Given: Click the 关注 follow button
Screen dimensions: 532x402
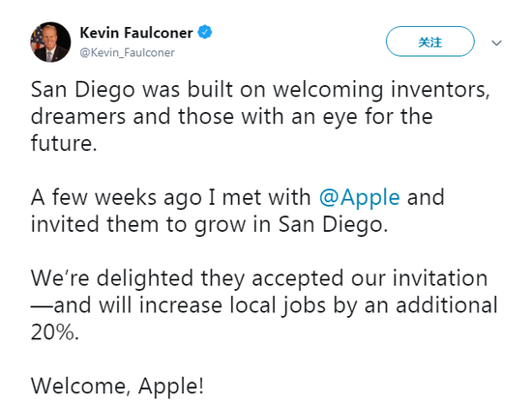Looking at the screenshot, I should [x=429, y=42].
